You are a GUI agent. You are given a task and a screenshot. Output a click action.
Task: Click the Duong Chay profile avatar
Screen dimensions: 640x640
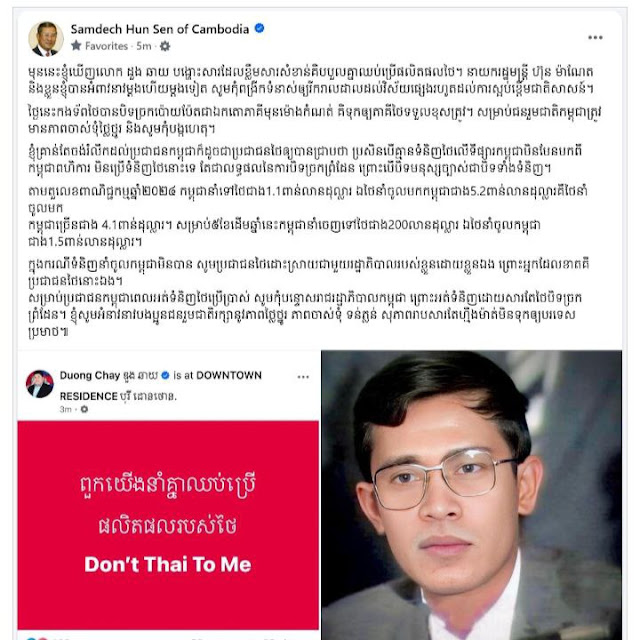click(x=40, y=384)
